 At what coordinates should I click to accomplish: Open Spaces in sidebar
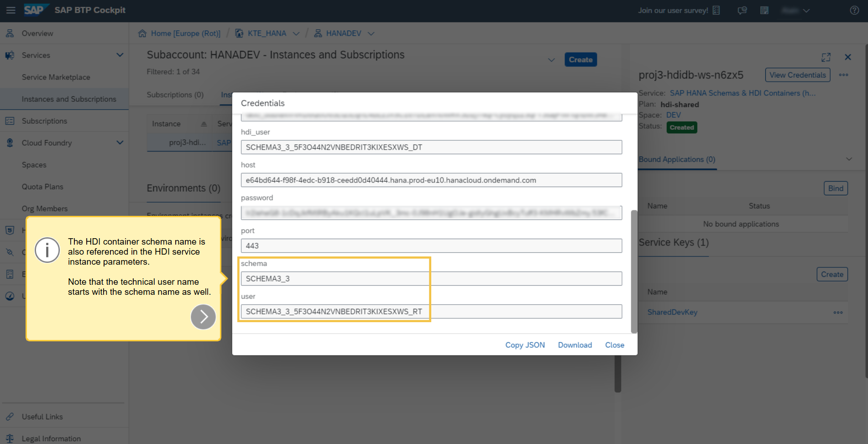34,165
